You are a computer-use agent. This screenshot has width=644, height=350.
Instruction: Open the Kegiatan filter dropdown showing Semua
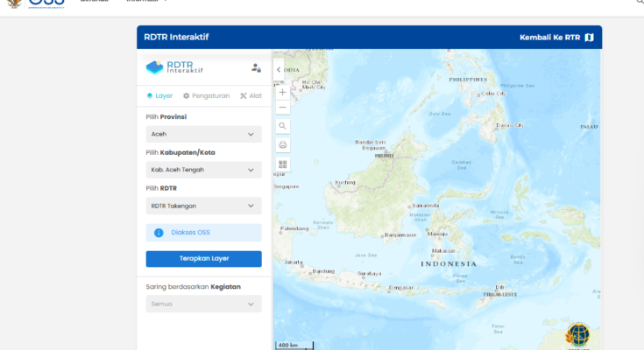(203, 304)
